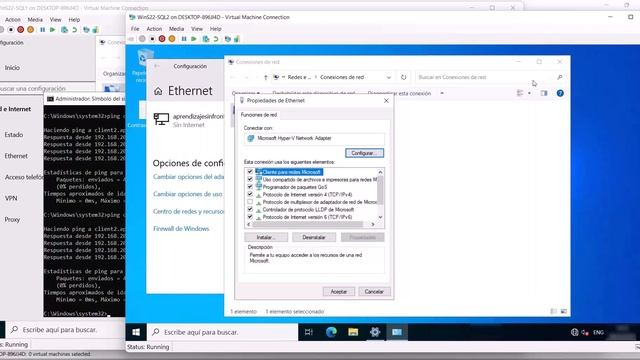Open File Explorer from the guest taskbar
The height and width of the screenshot is (360, 640).
click(353, 332)
